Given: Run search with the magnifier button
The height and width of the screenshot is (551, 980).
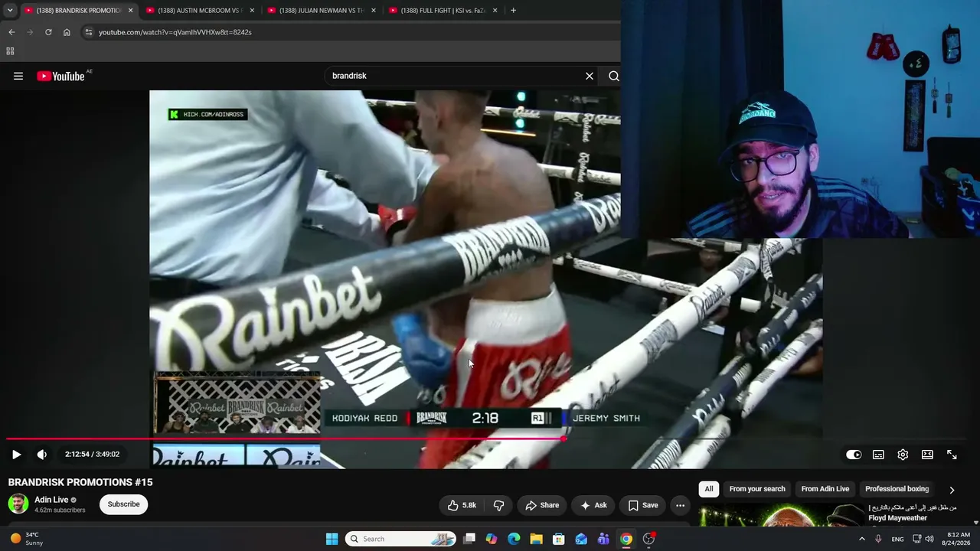Looking at the screenshot, I should click(x=613, y=76).
